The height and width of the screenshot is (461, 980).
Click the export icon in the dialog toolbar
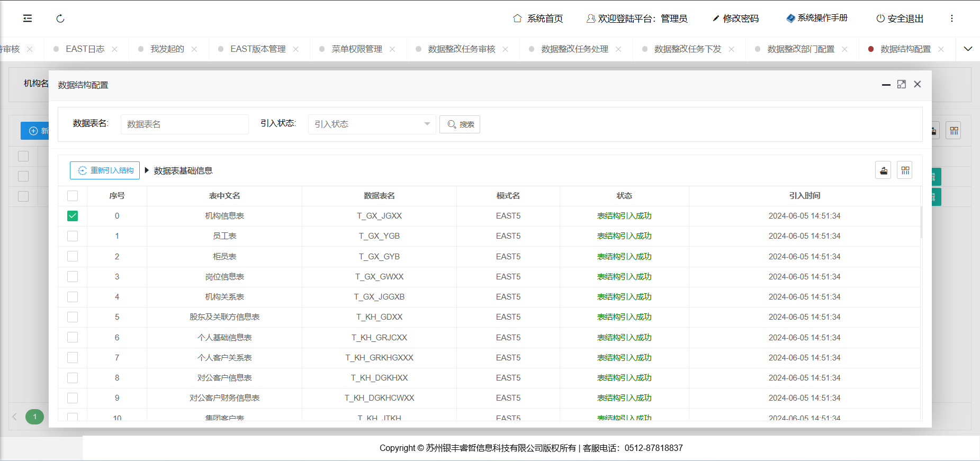tap(883, 170)
